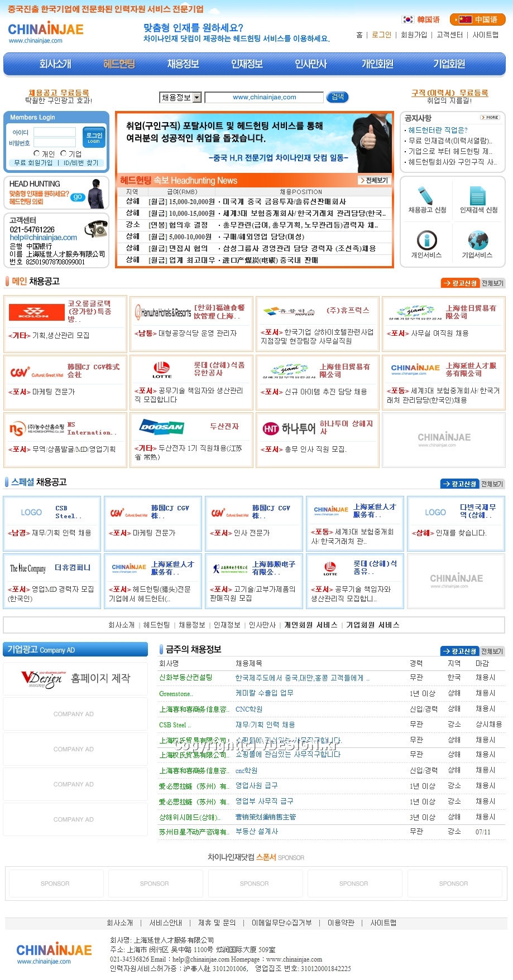
Task: Click 광고신청 arrow button beside 메인 채용공고
Action: (460, 283)
